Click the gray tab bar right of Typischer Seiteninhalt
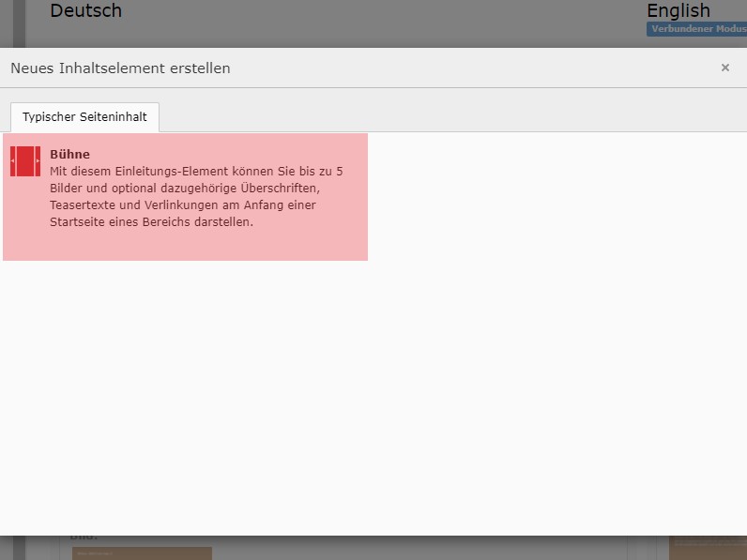This screenshot has height=560, width=747. tap(450, 117)
